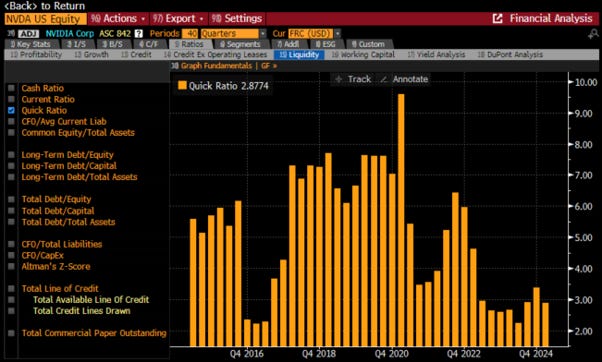Click the Total Line of Credit label

click(x=60, y=289)
